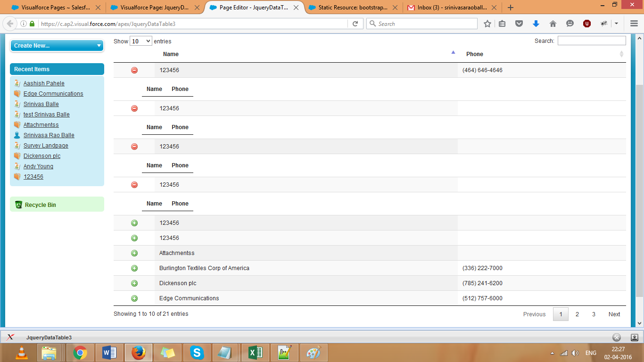This screenshot has height=362, width=644.
Task: Expand the Dickenson plc row
Action: click(134, 283)
